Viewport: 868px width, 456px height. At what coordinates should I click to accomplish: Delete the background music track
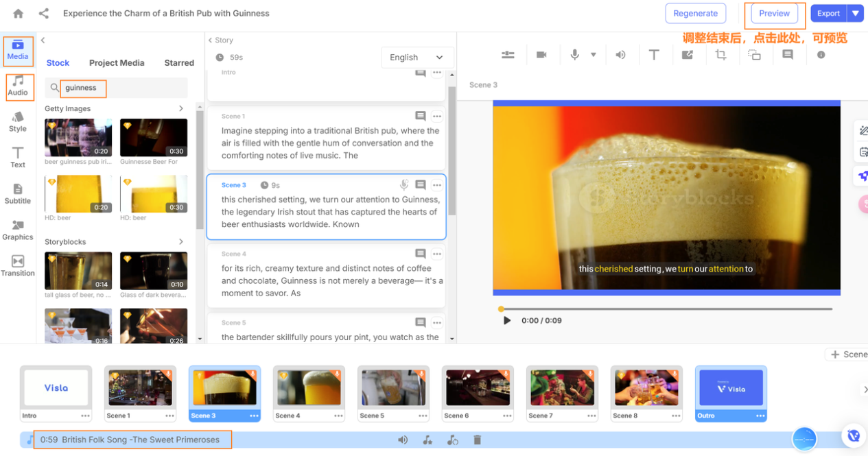click(478, 440)
